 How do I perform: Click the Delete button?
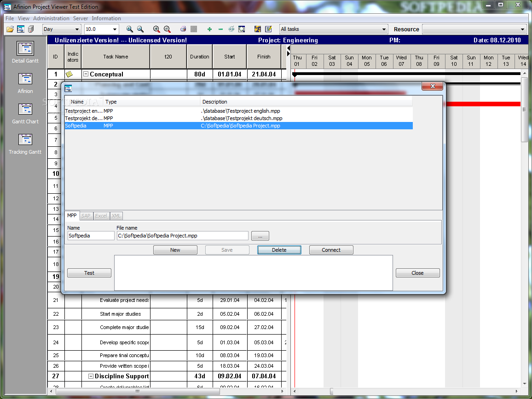coord(279,250)
